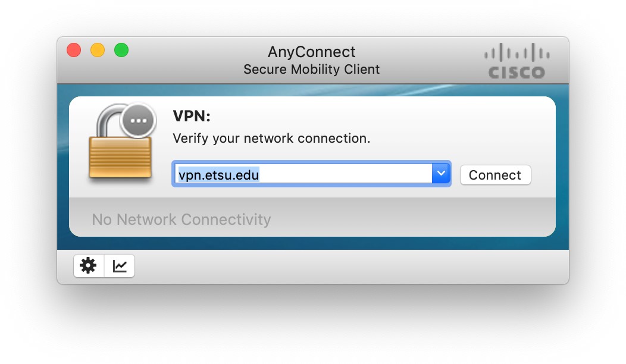Click the "Verify your network connection." message
The image size is (626, 364).
[271, 139]
